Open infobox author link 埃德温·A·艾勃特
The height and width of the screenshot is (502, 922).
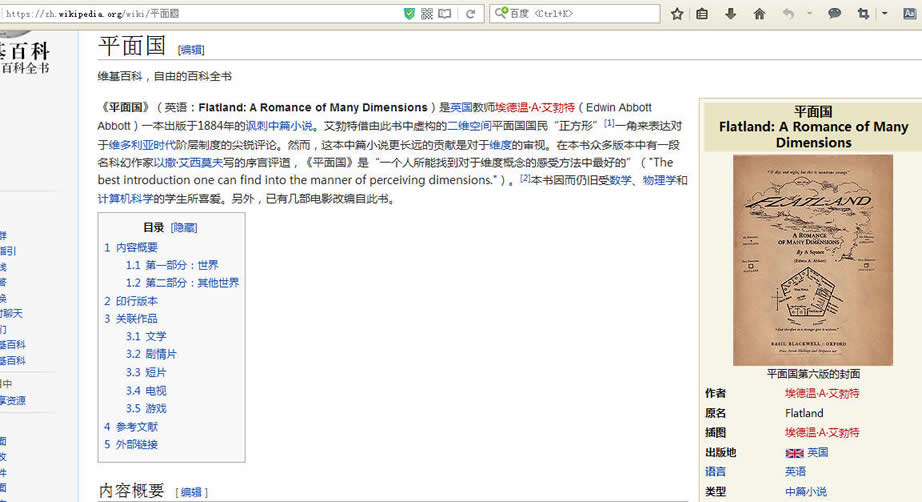822,393
